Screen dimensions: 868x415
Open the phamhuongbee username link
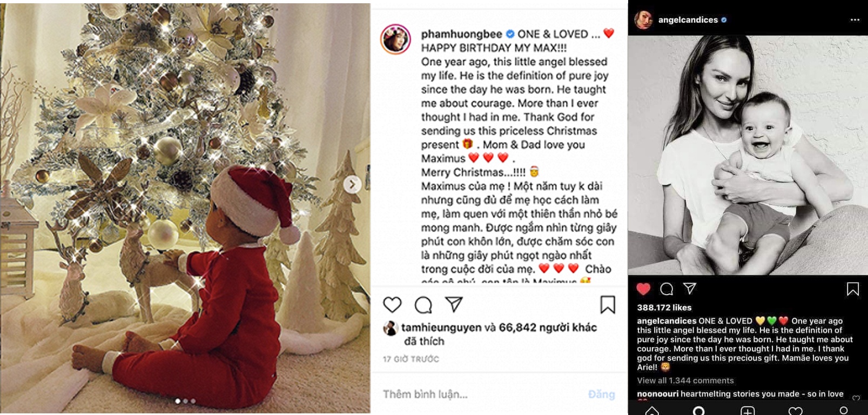461,34
